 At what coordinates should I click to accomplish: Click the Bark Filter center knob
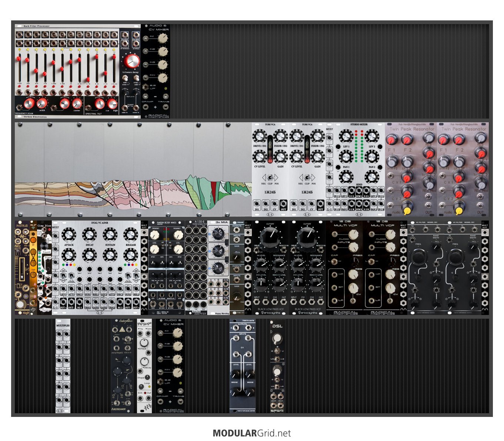[x=77, y=103]
